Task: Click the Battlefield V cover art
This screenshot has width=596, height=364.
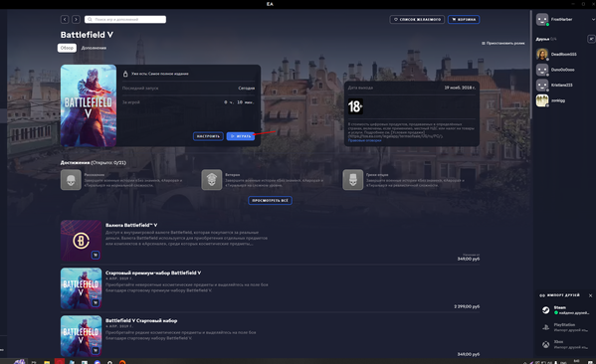Action: [x=89, y=105]
